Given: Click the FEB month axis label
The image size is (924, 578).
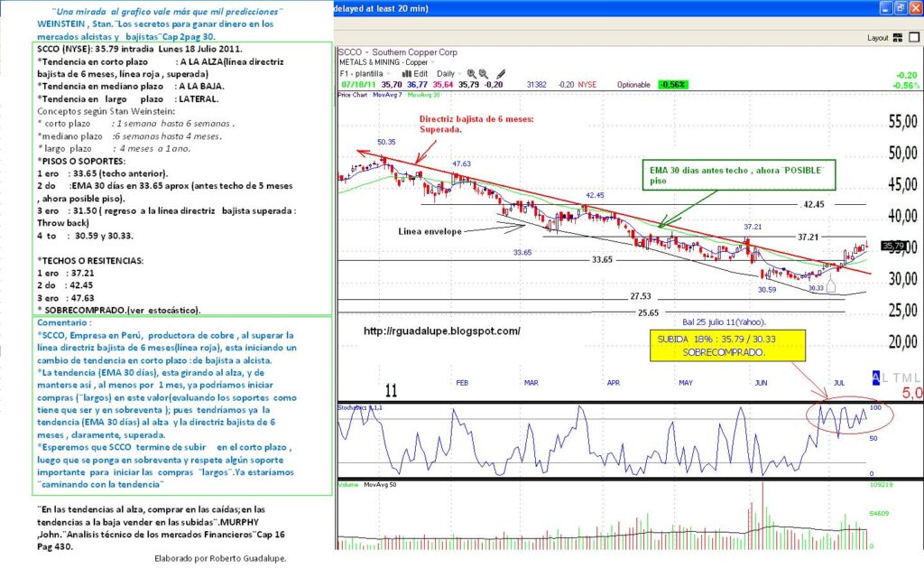Looking at the screenshot, I should pos(462,383).
